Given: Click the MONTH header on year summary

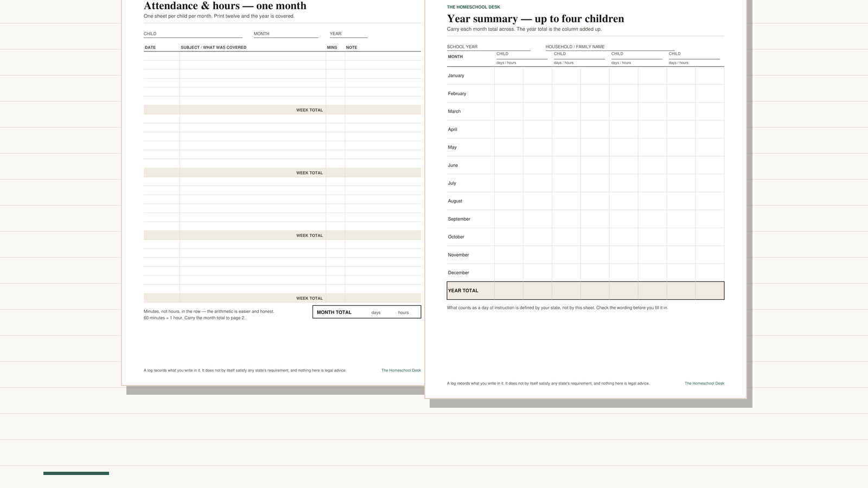Looking at the screenshot, I should 455,57.
